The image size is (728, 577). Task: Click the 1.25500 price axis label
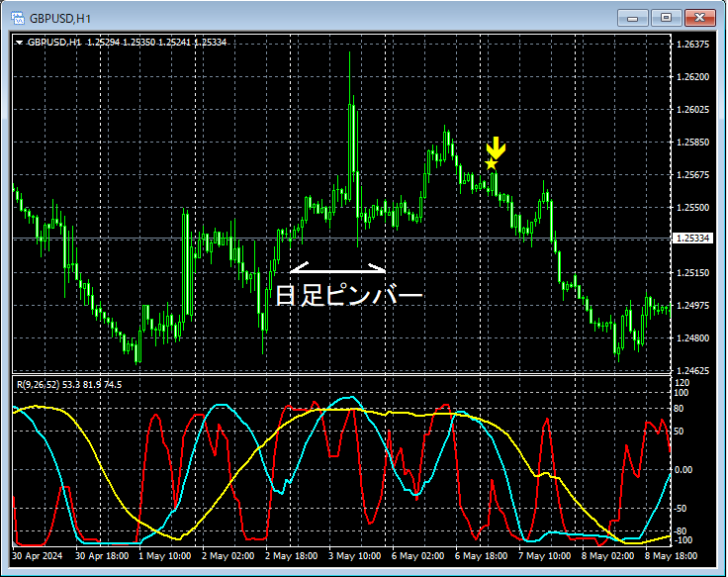coord(692,208)
